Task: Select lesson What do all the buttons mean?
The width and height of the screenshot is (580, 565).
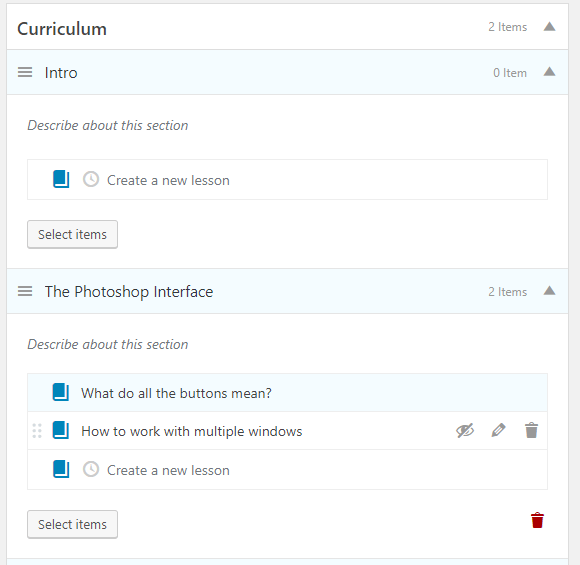Action: click(287, 393)
